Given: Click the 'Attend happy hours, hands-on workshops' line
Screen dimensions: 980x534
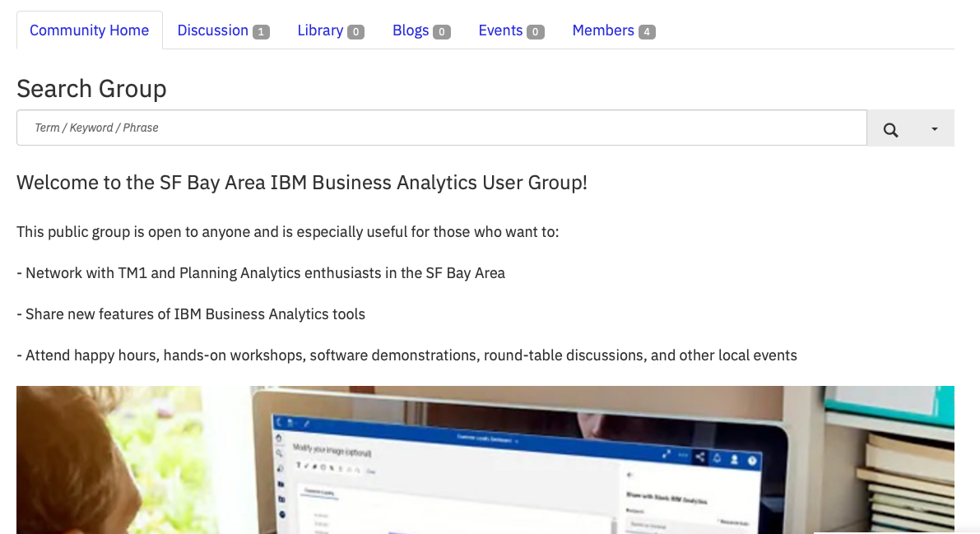Looking at the screenshot, I should point(406,355).
